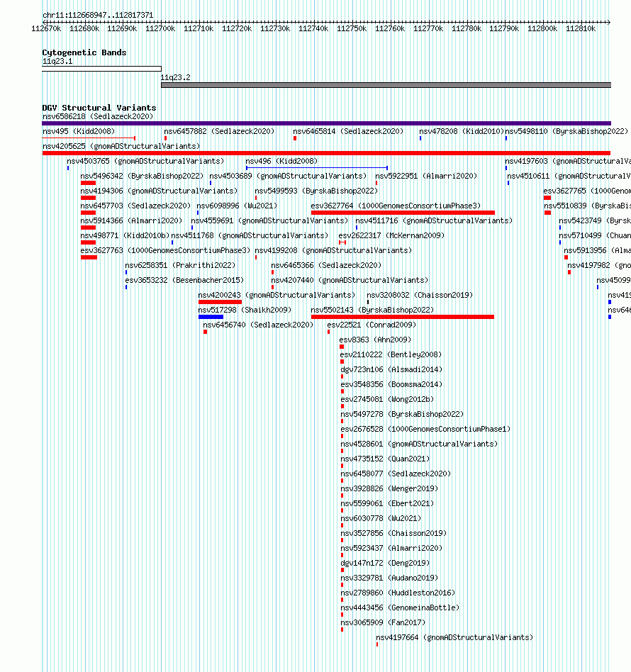Open nsv5496342 (ByrskaBishop2022) label
This screenshot has height=672, width=631.
pyautogui.click(x=142, y=176)
